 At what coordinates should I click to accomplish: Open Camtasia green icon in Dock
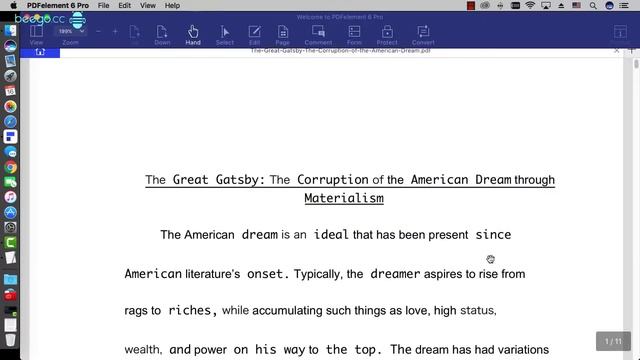pyautogui.click(x=10, y=242)
